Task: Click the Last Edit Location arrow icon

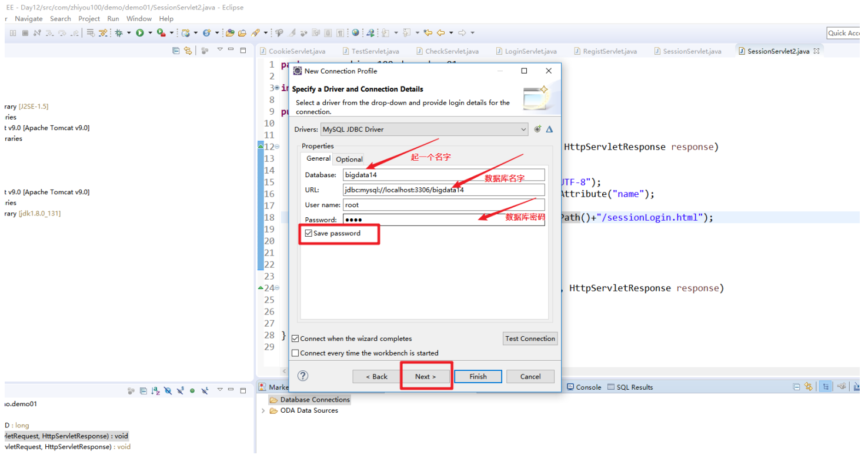Action: click(x=428, y=33)
